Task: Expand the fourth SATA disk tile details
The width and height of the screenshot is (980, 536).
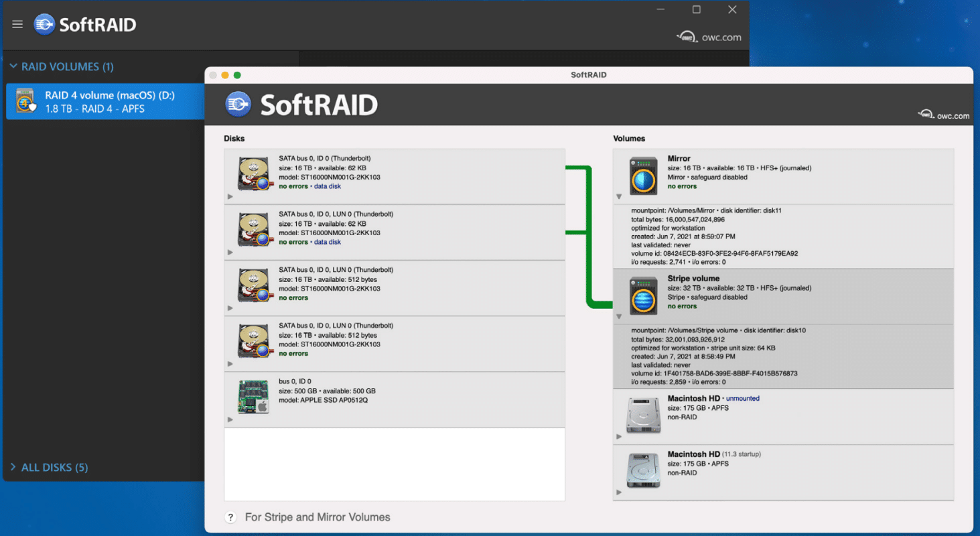Action: (230, 364)
